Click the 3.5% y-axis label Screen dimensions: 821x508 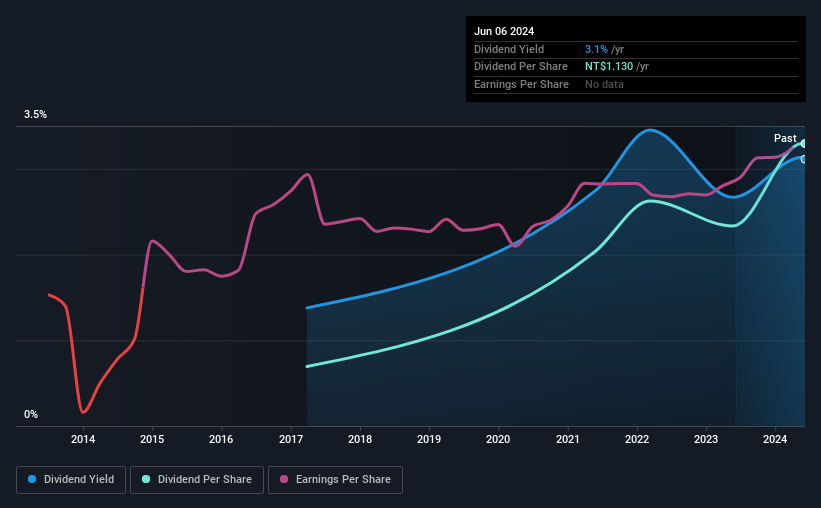[x=35, y=114]
